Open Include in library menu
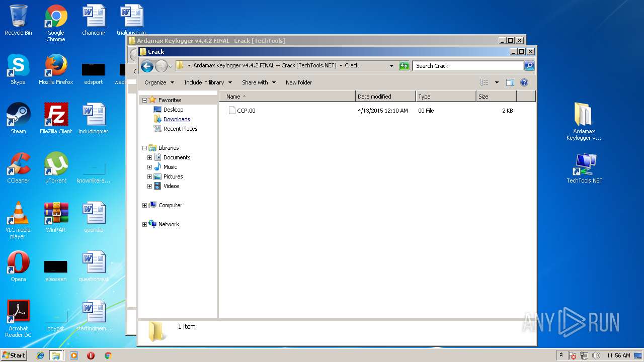 (208, 82)
